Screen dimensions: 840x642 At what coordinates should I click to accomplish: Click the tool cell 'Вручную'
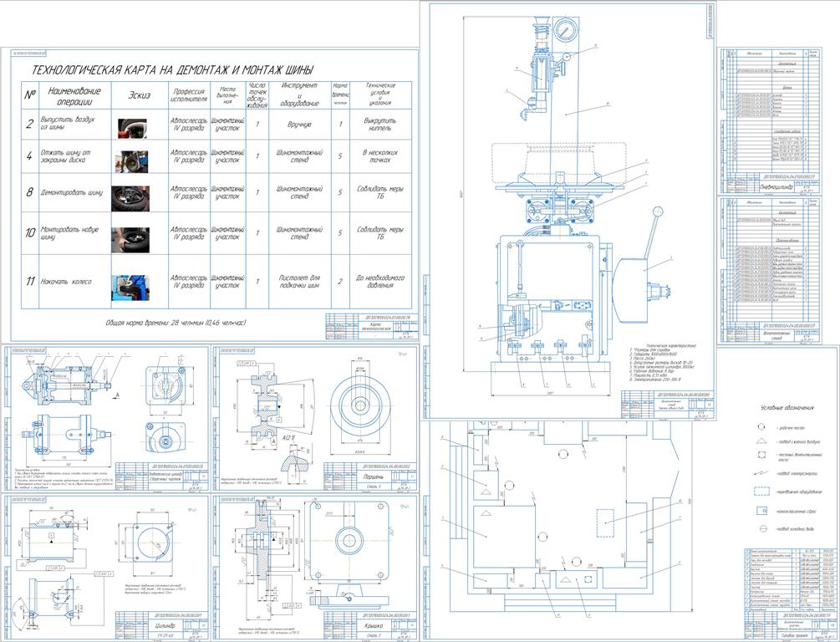pyautogui.click(x=299, y=125)
